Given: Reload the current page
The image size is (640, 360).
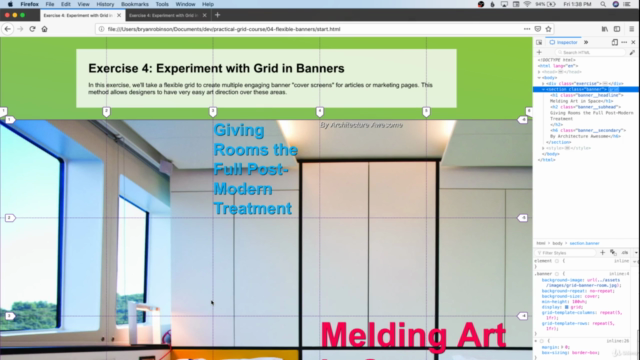Looking at the screenshot, I should click(x=32, y=29).
